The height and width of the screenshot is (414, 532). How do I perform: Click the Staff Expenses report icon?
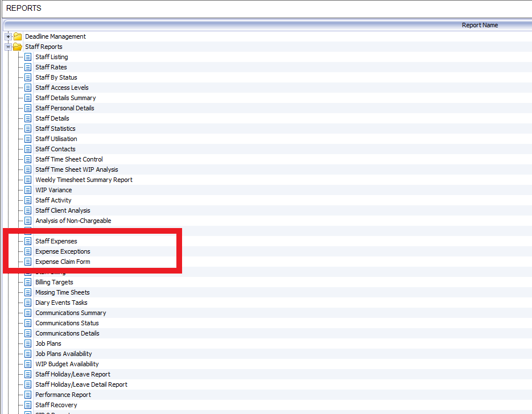click(x=28, y=242)
